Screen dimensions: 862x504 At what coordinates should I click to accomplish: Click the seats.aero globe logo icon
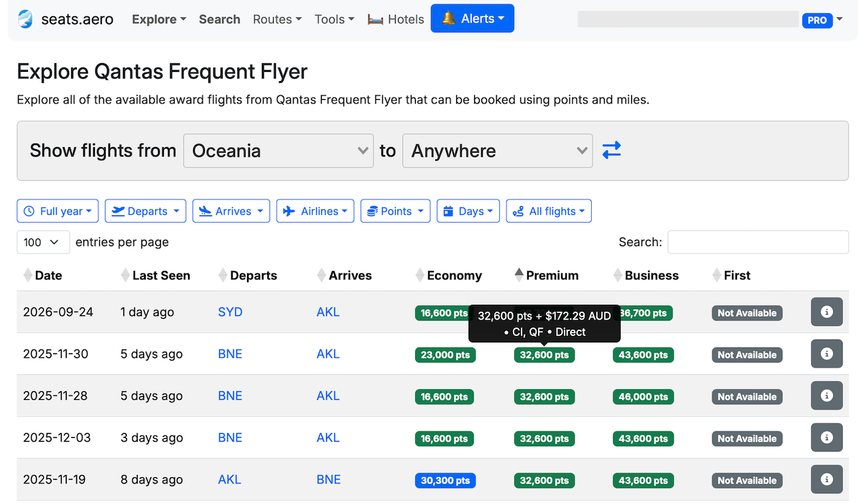(x=27, y=19)
